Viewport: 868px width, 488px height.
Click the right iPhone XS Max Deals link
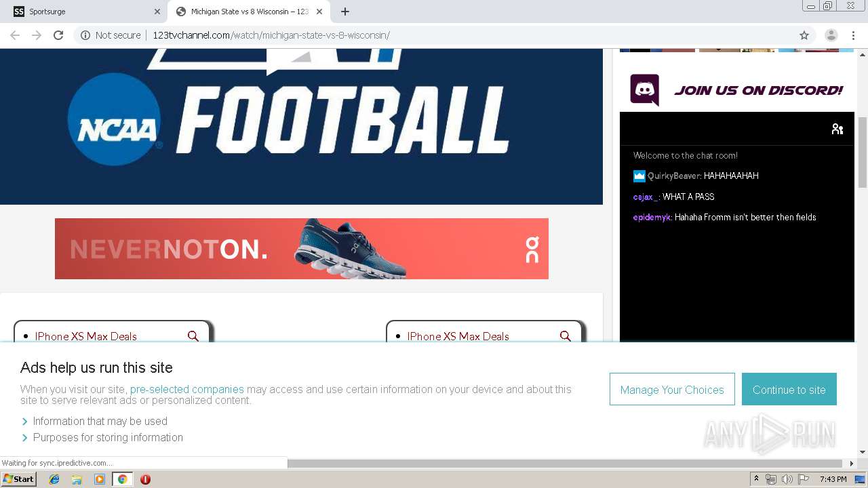(x=458, y=336)
